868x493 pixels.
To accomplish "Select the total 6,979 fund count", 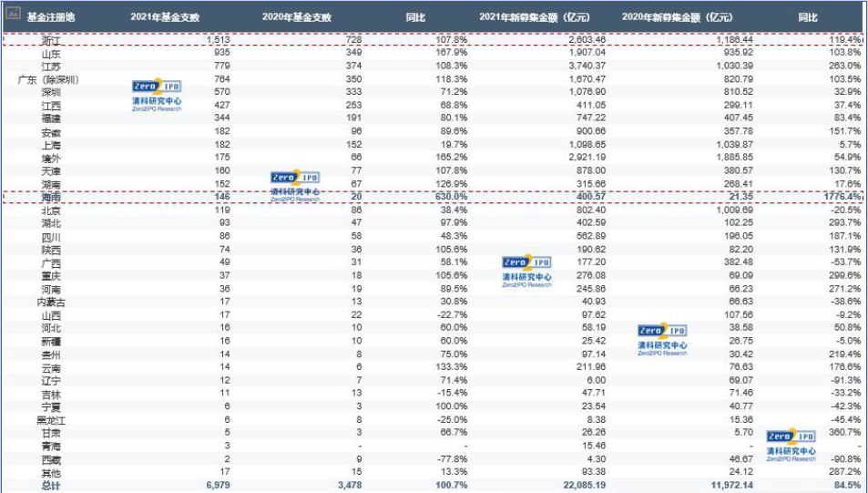I will pyautogui.click(x=218, y=486).
